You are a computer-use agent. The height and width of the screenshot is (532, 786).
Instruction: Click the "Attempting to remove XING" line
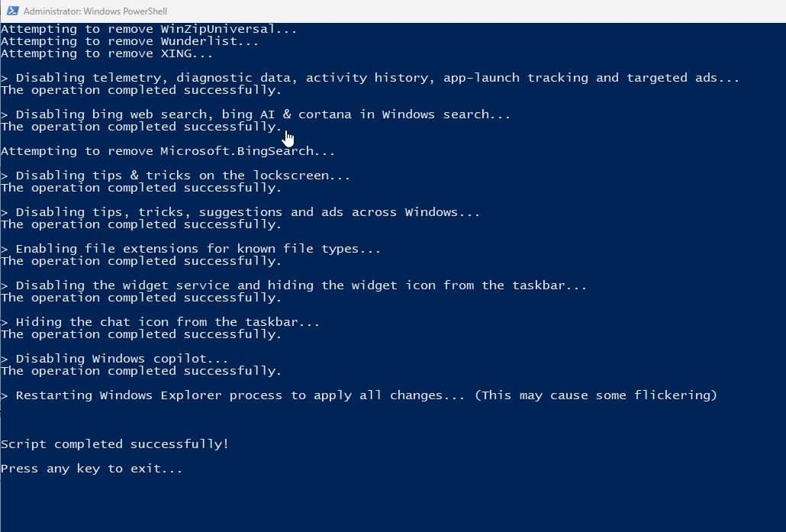[107, 53]
